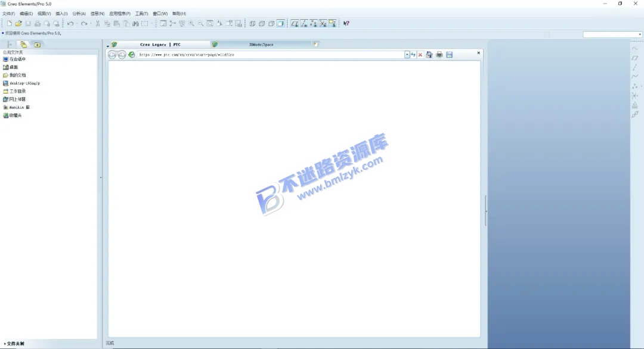Screen dimensions: 644x349
Task: Switch to the Favorites navigator tab
Action: [x=38, y=44]
